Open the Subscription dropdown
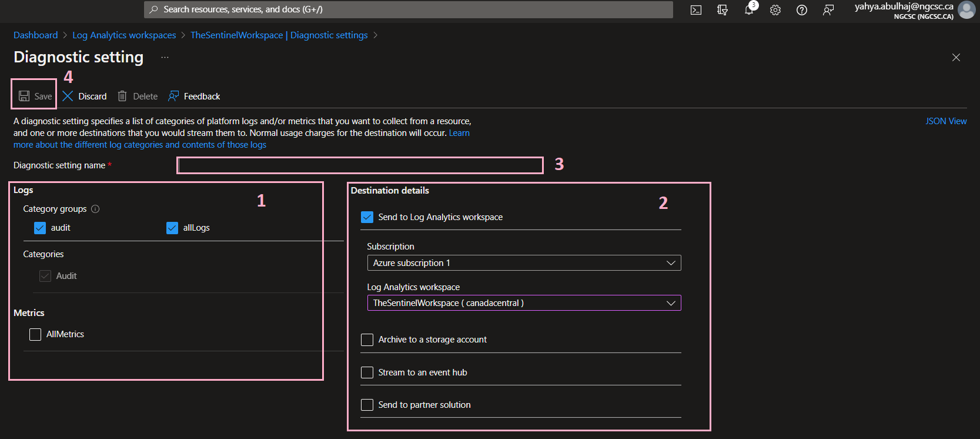This screenshot has height=439, width=980. [524, 263]
